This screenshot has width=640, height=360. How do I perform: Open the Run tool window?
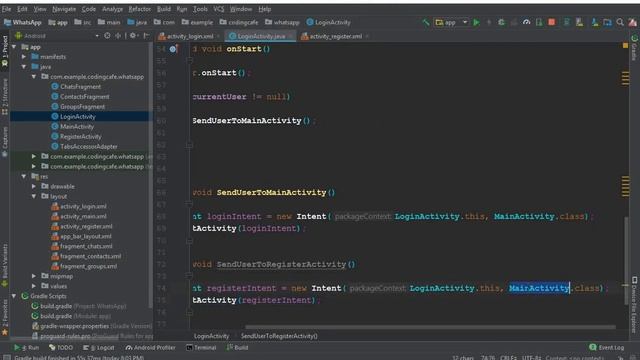click(27, 347)
